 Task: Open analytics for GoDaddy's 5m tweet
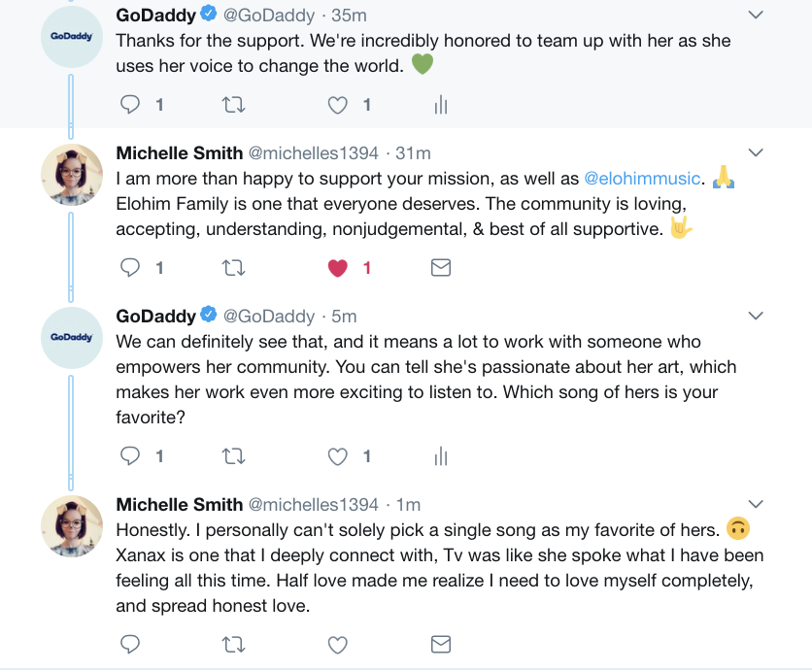(441, 455)
